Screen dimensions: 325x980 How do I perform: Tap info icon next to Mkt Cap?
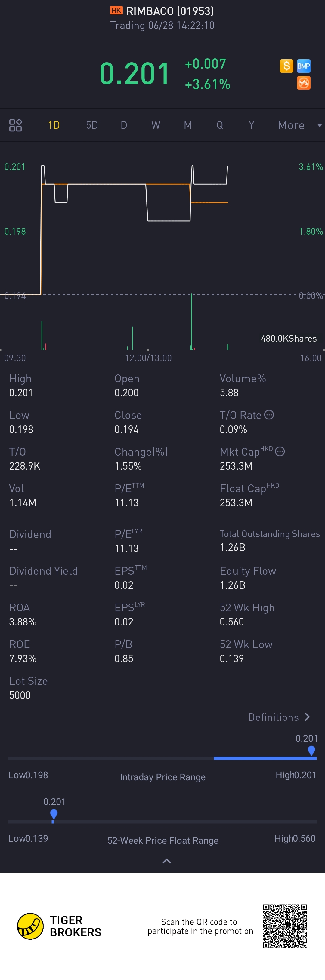[280, 452]
